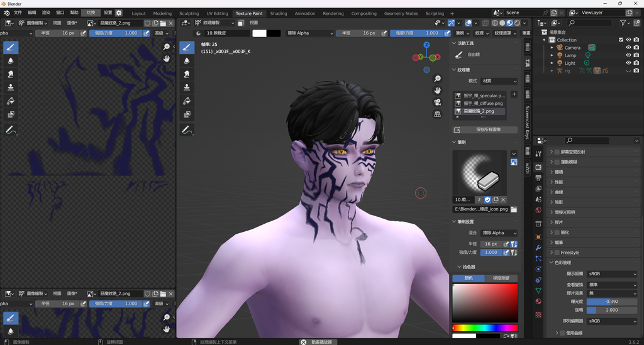Open the Material properties tab

pos(538,302)
